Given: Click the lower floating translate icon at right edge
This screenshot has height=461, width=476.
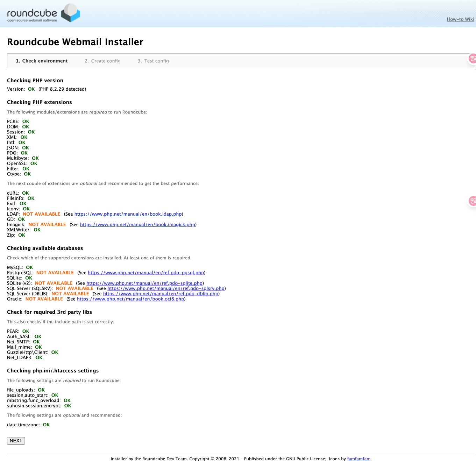Looking at the screenshot, I should pos(473,201).
